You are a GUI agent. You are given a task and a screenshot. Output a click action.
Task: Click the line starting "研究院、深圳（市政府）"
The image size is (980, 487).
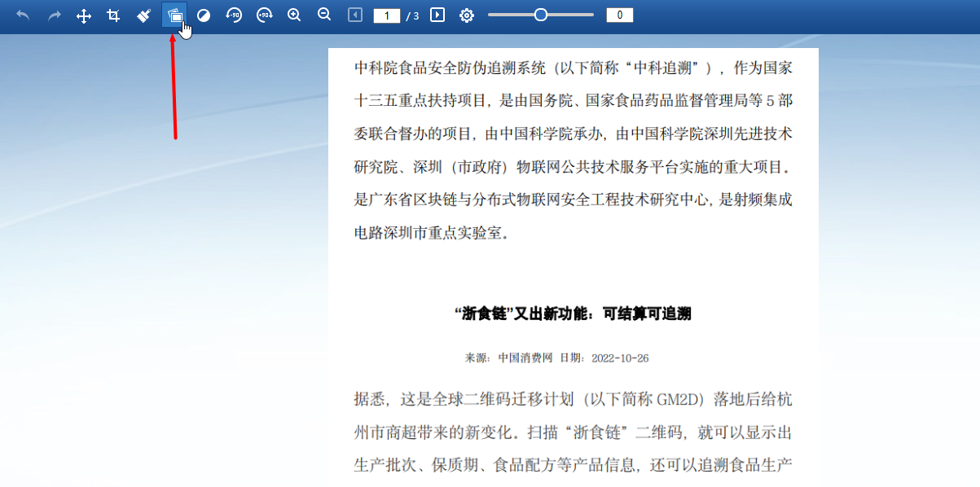pos(573,167)
